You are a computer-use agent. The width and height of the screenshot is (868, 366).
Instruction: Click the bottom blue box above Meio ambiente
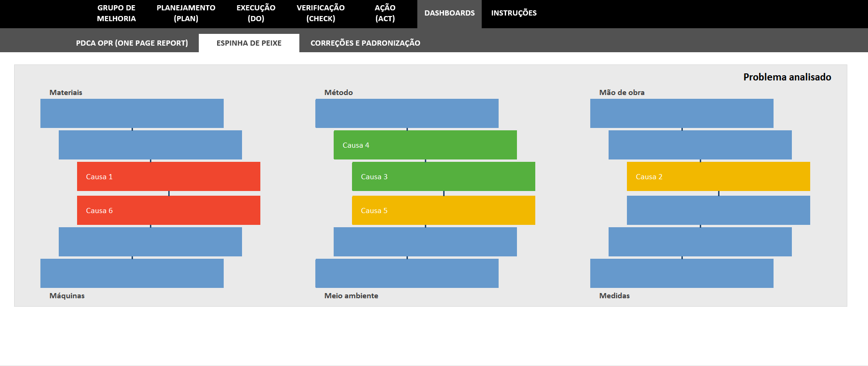tap(407, 273)
